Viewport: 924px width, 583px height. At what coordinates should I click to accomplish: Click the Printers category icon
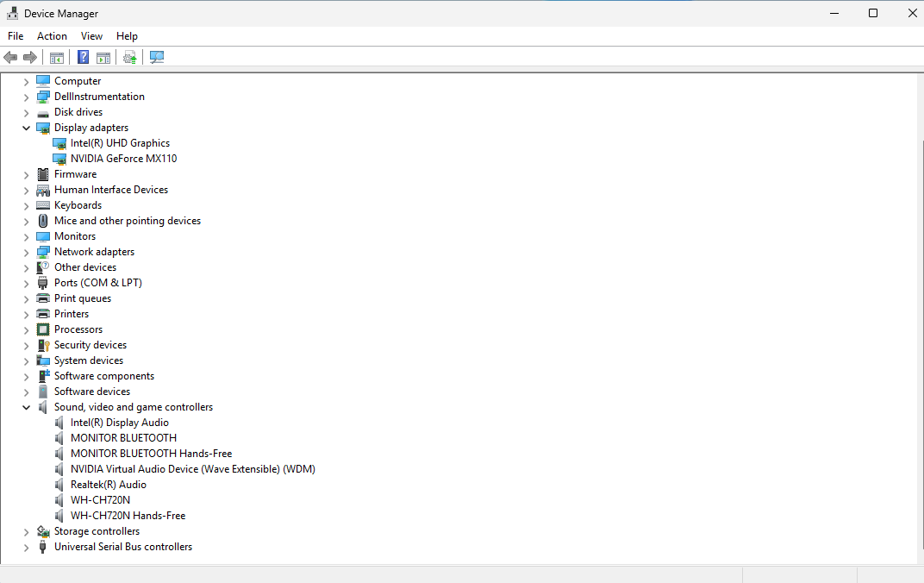(x=43, y=314)
